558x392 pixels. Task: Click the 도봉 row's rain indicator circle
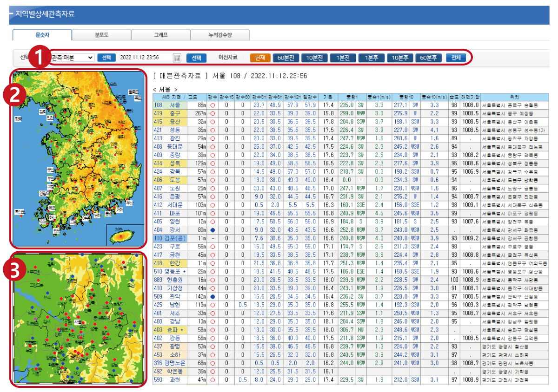point(213,180)
